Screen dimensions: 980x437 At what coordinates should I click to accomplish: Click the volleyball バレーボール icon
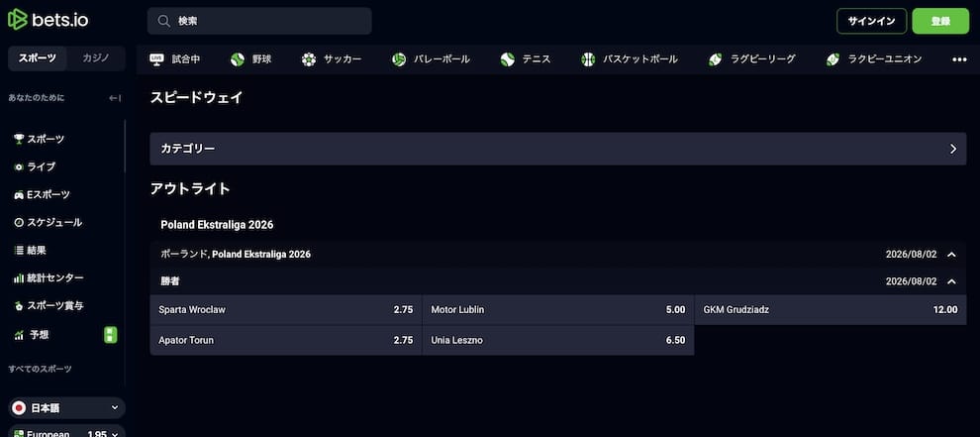399,59
